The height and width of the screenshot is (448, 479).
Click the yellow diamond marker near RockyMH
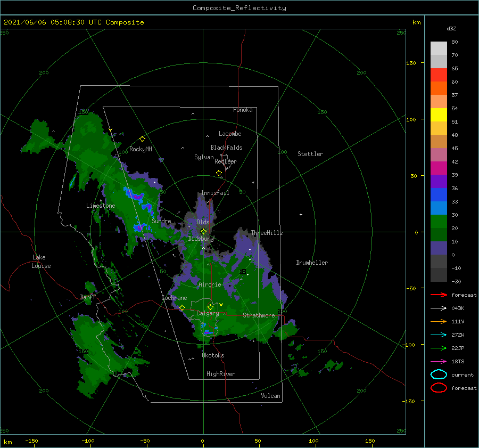pos(142,139)
